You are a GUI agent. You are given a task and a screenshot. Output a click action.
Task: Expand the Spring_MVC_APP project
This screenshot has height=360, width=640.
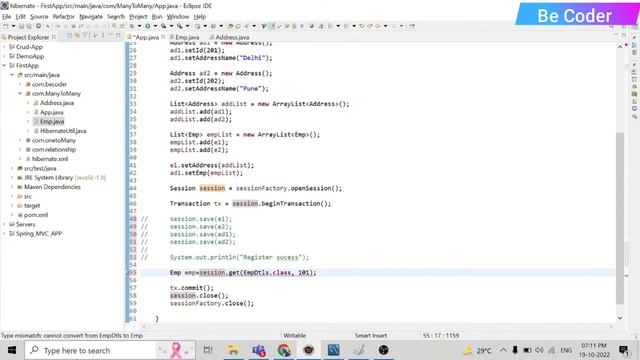(x=4, y=233)
